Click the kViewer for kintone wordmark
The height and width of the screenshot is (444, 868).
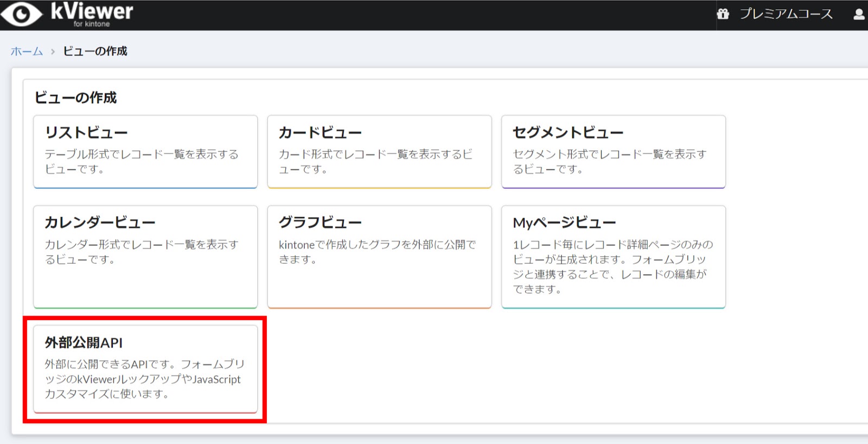[x=92, y=14]
